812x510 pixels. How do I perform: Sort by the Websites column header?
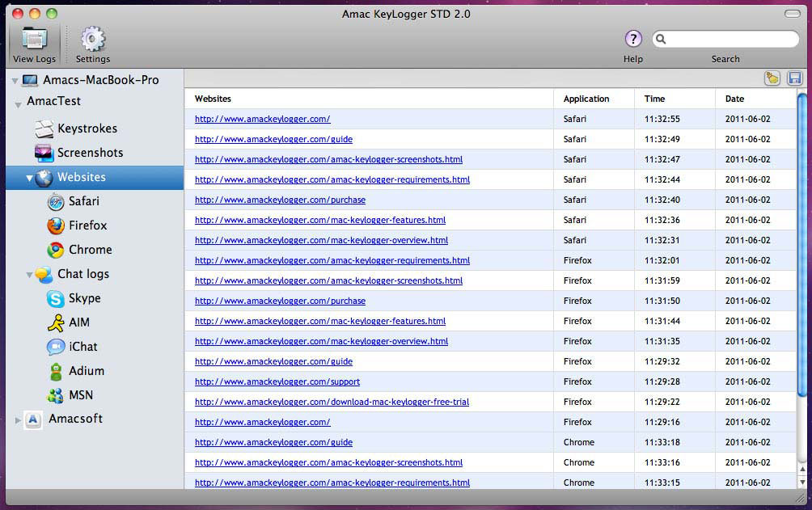coord(213,99)
